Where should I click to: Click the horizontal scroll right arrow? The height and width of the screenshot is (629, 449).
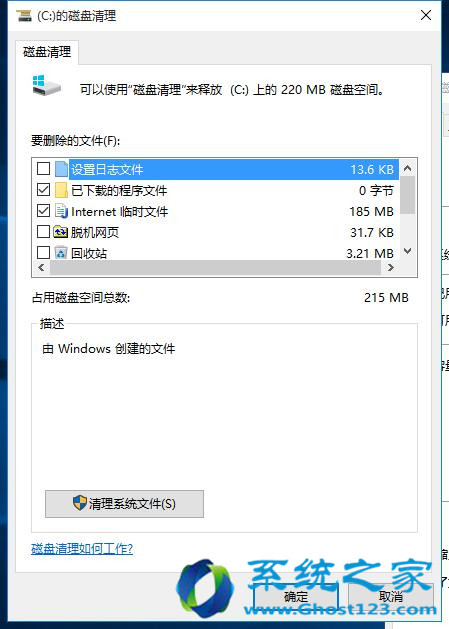pyautogui.click(x=390, y=268)
